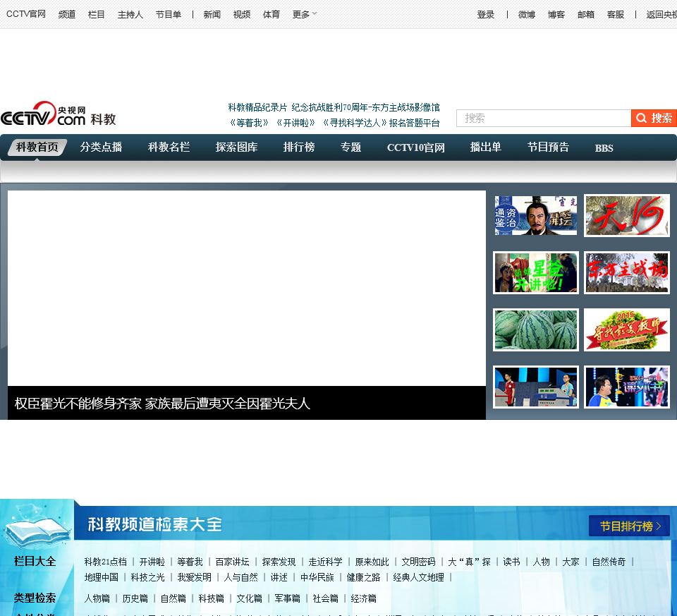Screen dimensions: 677x616
Task: Open 经典人文地理 in 栏目大全
Action: (418, 577)
